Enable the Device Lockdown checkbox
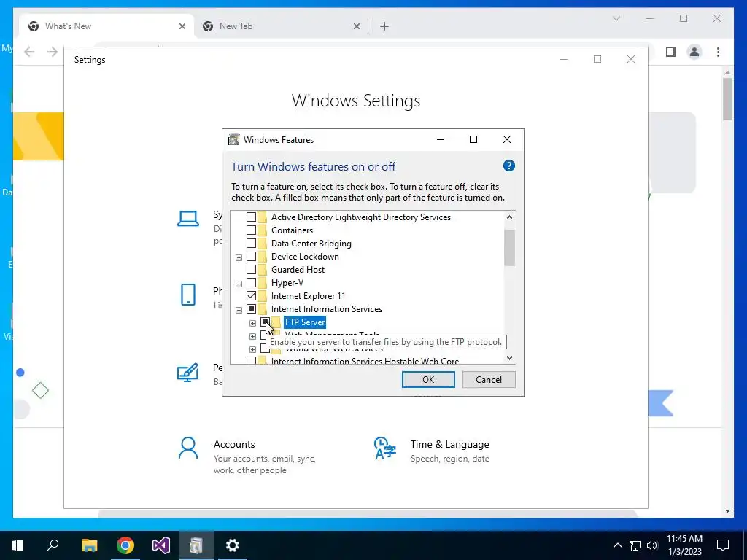Screen dimensions: 747x560 click(251, 256)
